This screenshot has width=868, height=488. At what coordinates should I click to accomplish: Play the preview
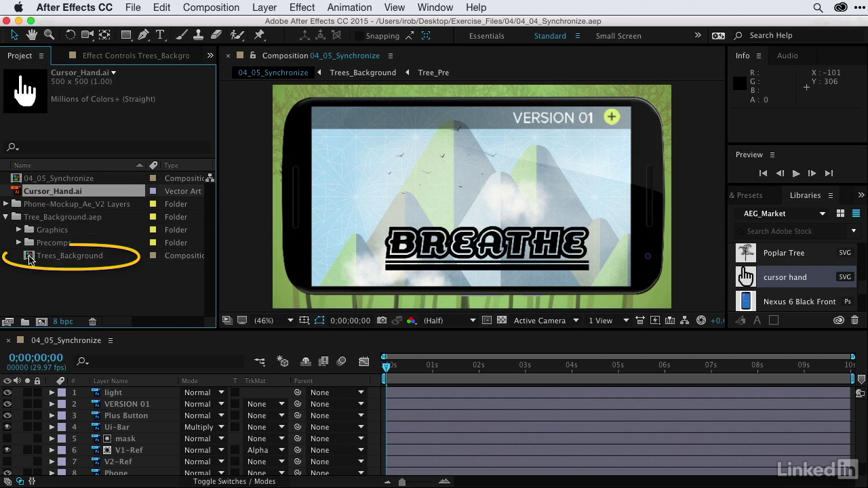[x=796, y=174]
